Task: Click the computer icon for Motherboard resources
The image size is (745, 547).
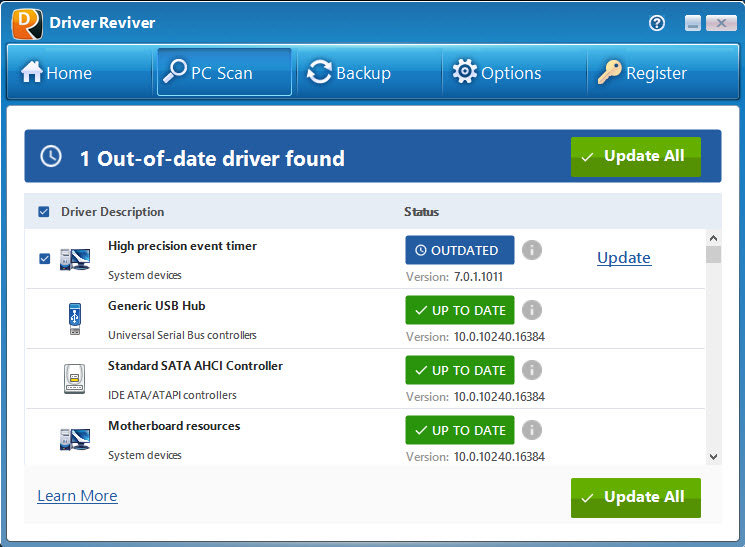Action: tap(75, 439)
